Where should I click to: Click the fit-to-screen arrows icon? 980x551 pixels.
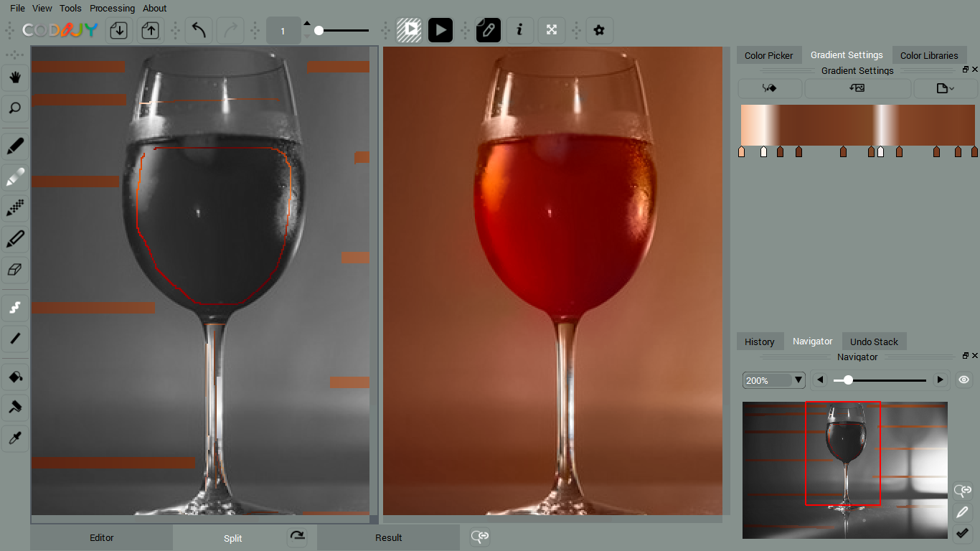[551, 30]
